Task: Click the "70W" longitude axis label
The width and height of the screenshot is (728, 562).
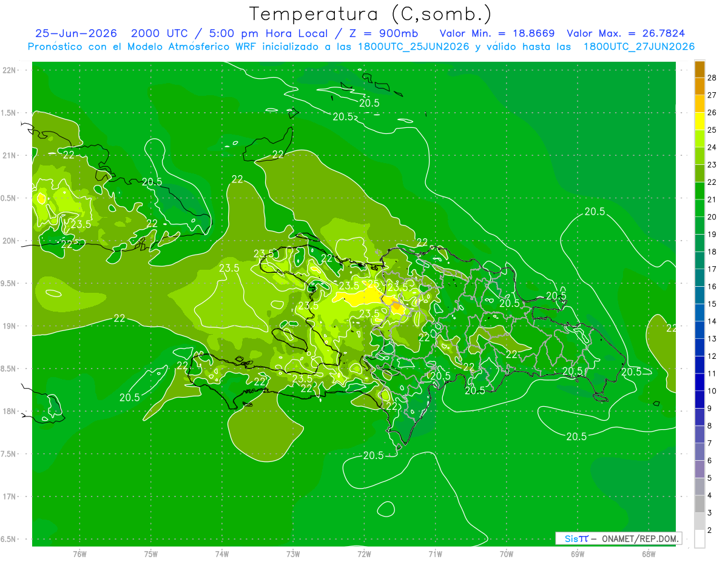Action: pyautogui.click(x=507, y=554)
